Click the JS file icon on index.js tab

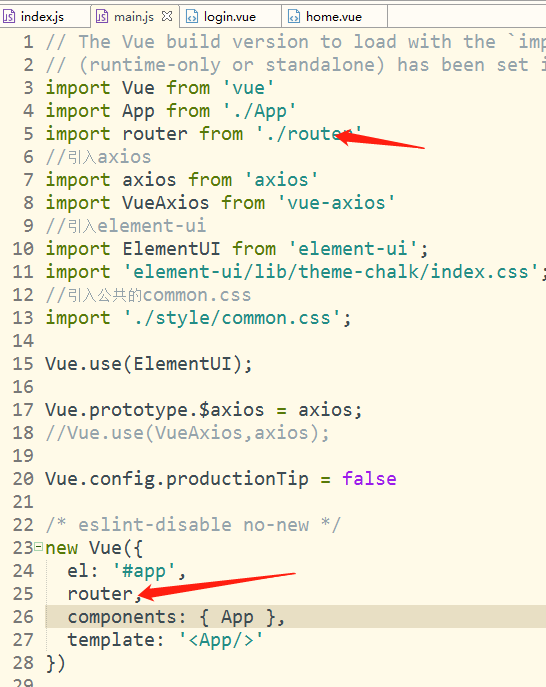(x=9, y=17)
